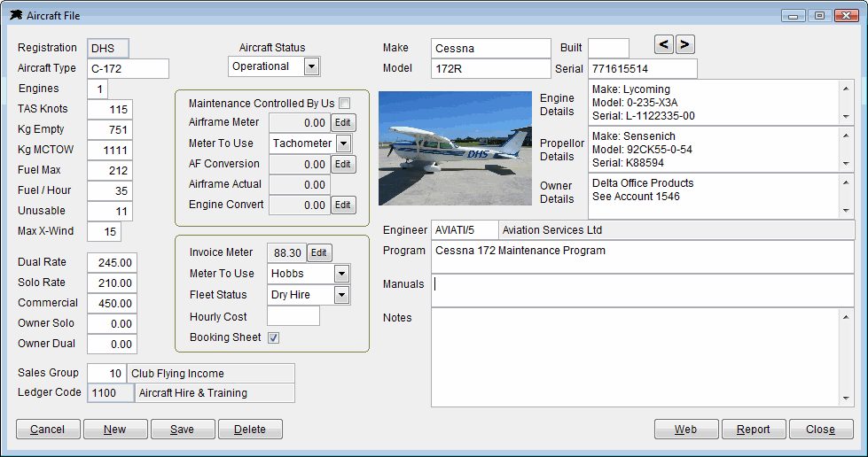Viewport: 868px width, 457px height.
Task: Edit the Engine Convert value
Action: [x=342, y=205]
